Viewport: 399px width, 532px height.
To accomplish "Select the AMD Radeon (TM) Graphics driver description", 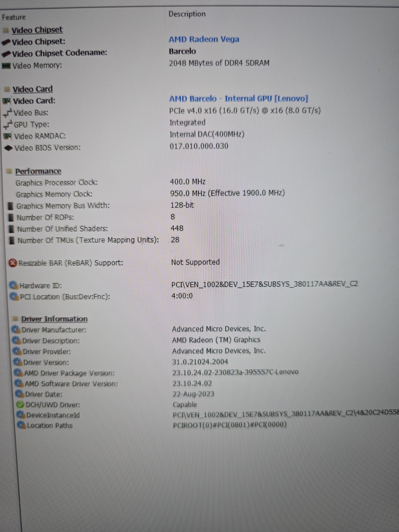I will point(216,340).
